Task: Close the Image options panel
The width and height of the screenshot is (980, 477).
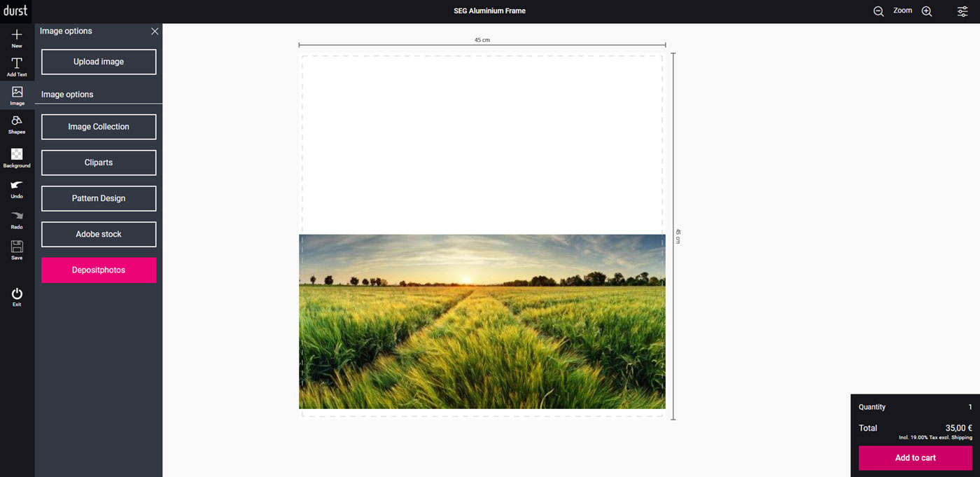Action: (155, 32)
